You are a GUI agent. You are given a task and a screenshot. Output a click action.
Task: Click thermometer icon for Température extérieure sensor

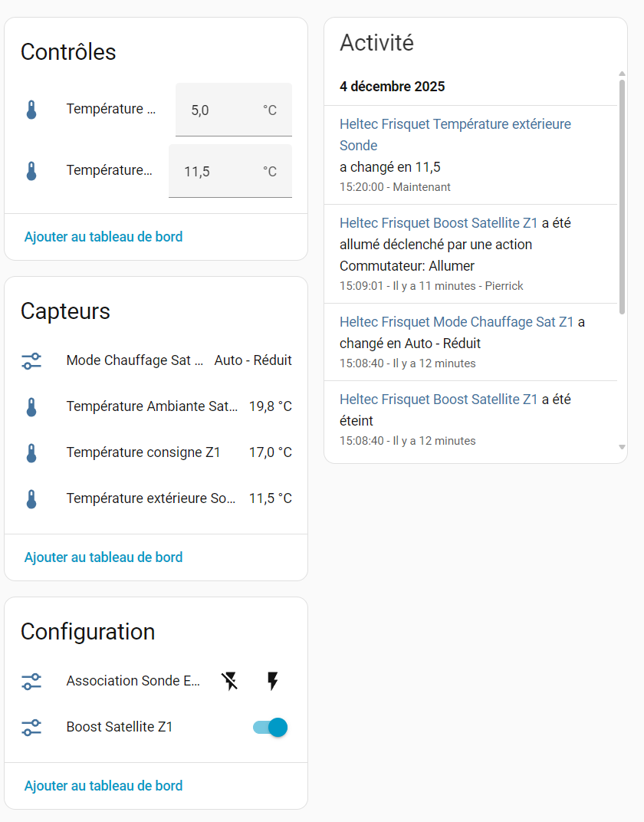(x=31, y=498)
